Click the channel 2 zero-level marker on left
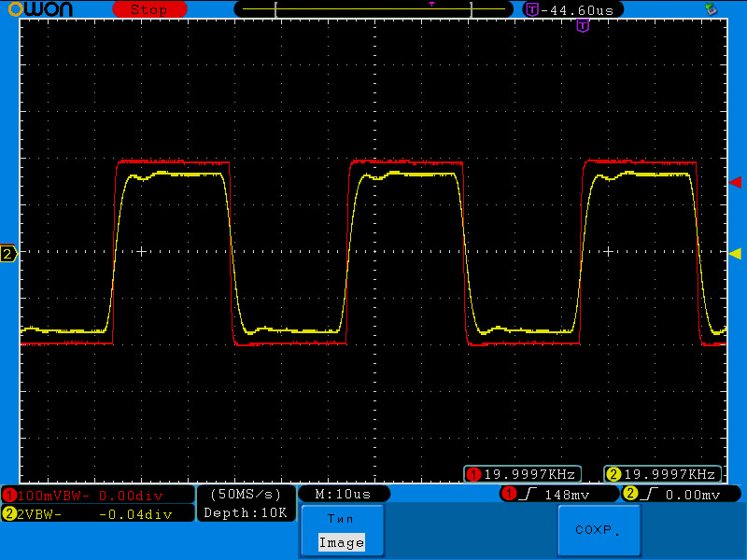 tap(8, 254)
